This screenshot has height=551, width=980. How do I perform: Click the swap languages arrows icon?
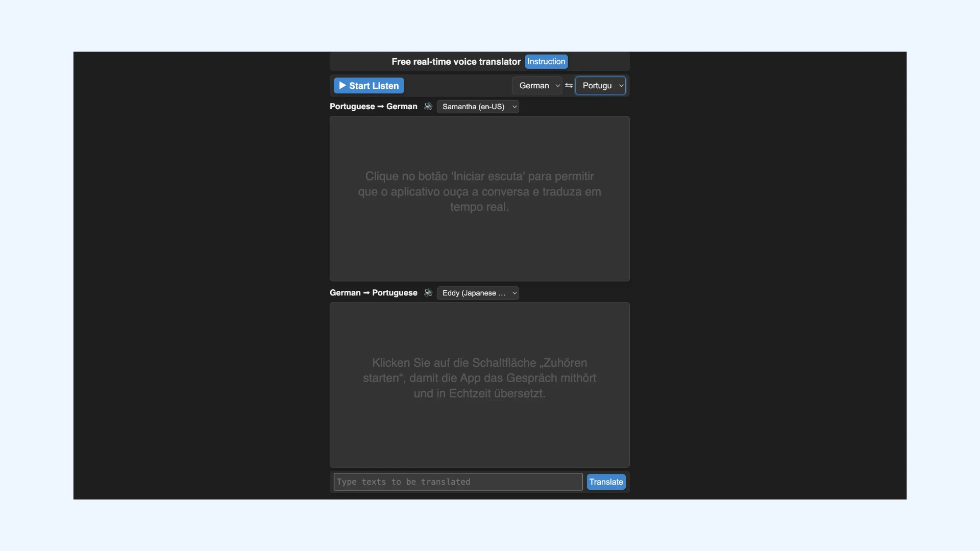[x=568, y=85]
